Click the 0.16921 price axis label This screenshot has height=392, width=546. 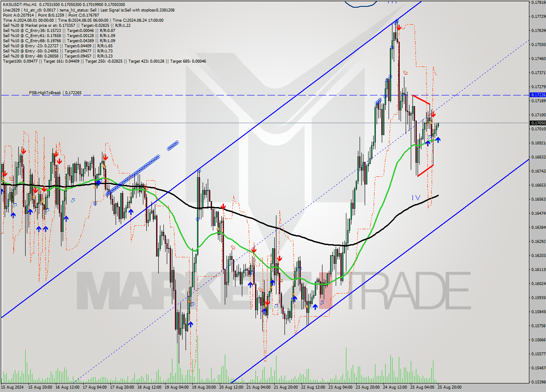click(539, 143)
